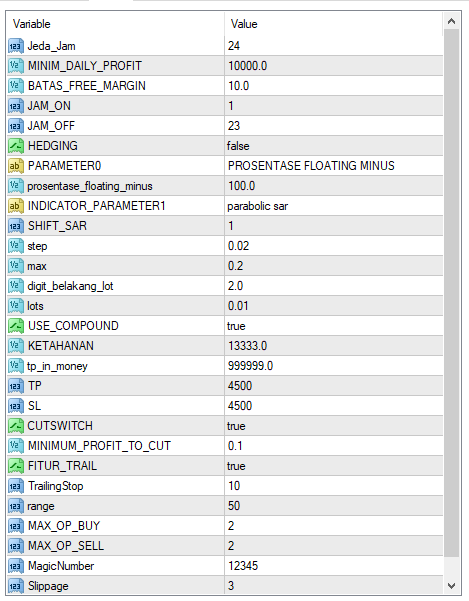Select the FITUR_TRAIL true value cell
Screen dimensions: 469x601
(334, 466)
